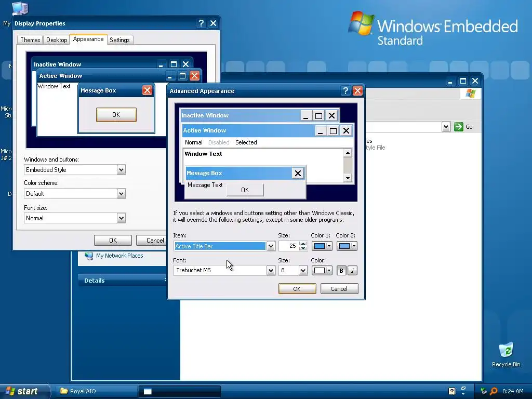Image resolution: width=532 pixels, height=399 pixels.
Task: Click preview window scrollbar down arrow
Action: pos(348,178)
